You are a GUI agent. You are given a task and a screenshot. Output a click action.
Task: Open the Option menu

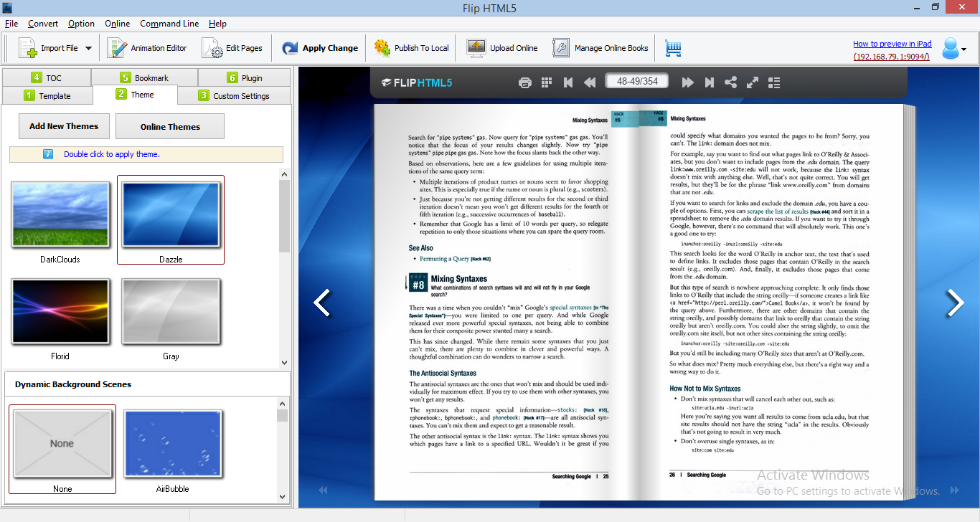point(82,24)
